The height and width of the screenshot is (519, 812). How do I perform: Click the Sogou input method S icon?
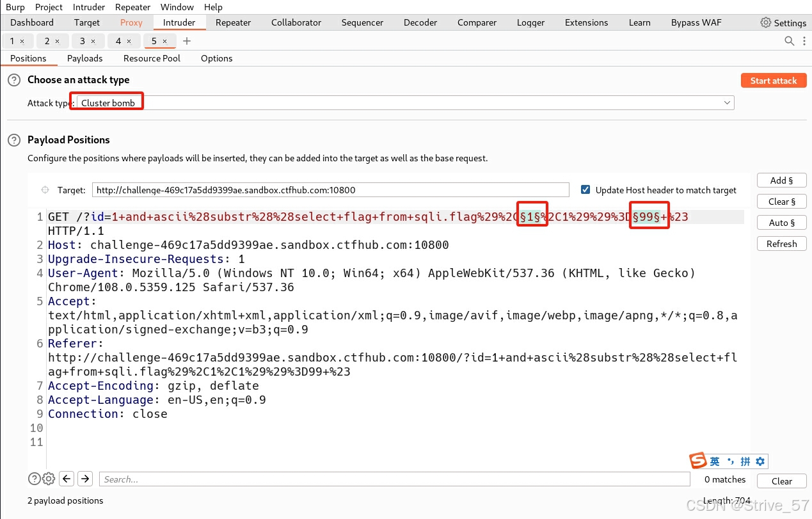pos(698,461)
